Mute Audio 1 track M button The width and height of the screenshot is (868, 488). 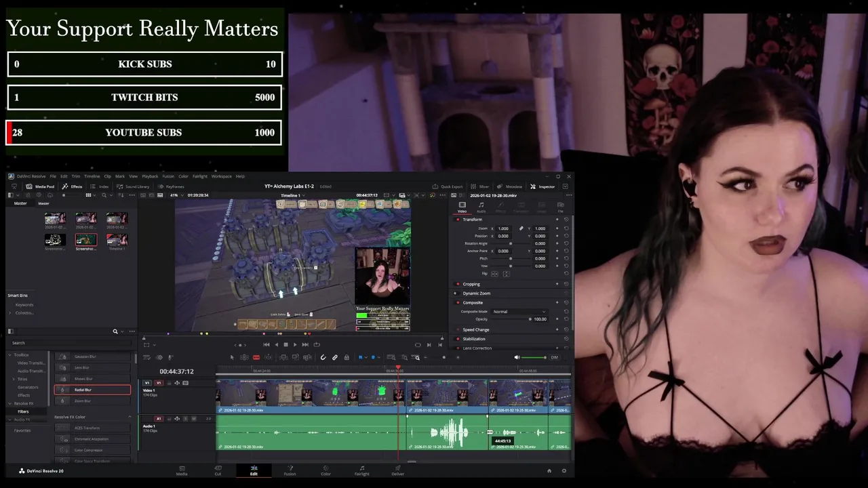point(193,419)
